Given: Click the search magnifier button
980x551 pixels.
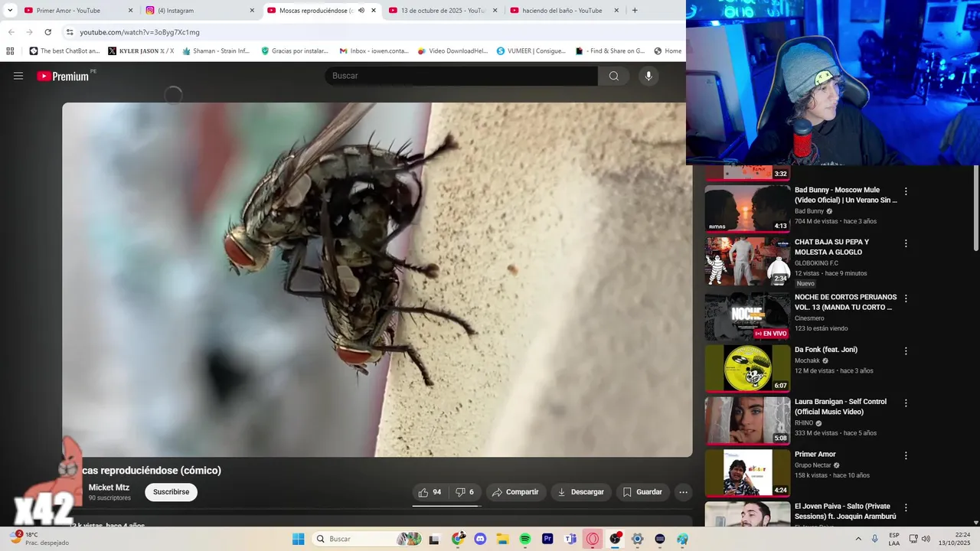Looking at the screenshot, I should 614,76.
